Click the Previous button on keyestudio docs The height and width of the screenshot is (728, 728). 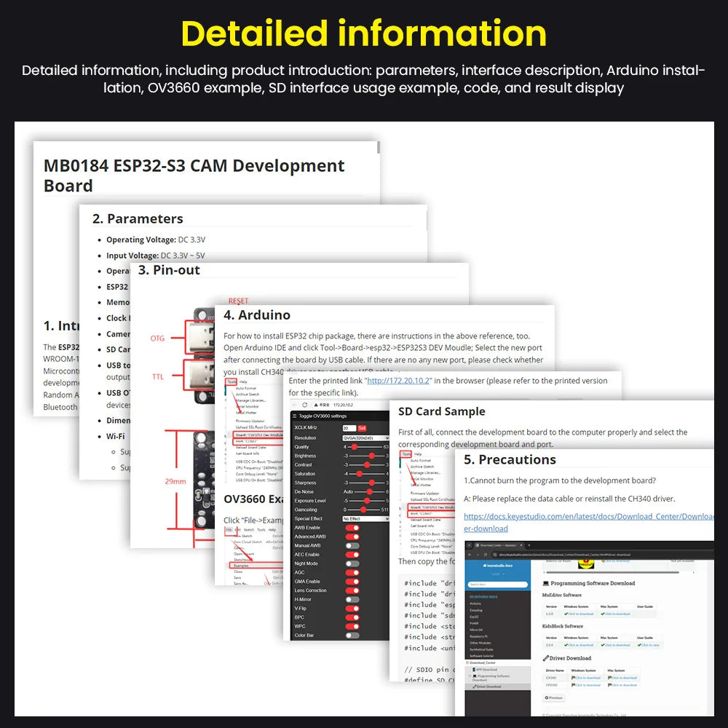(554, 698)
